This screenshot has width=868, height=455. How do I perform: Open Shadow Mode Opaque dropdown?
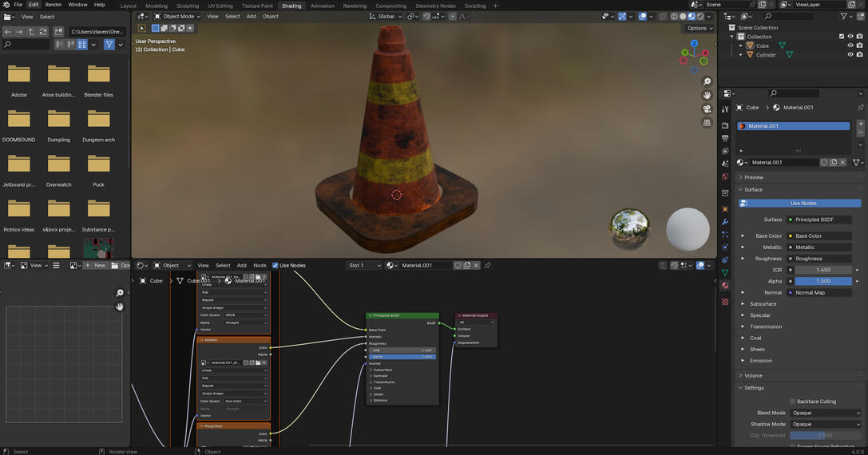(x=826, y=425)
